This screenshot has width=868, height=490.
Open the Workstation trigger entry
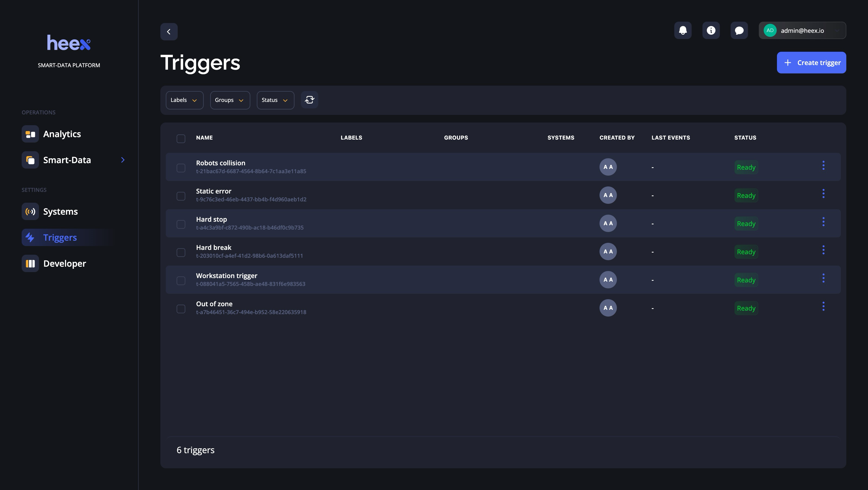click(226, 276)
